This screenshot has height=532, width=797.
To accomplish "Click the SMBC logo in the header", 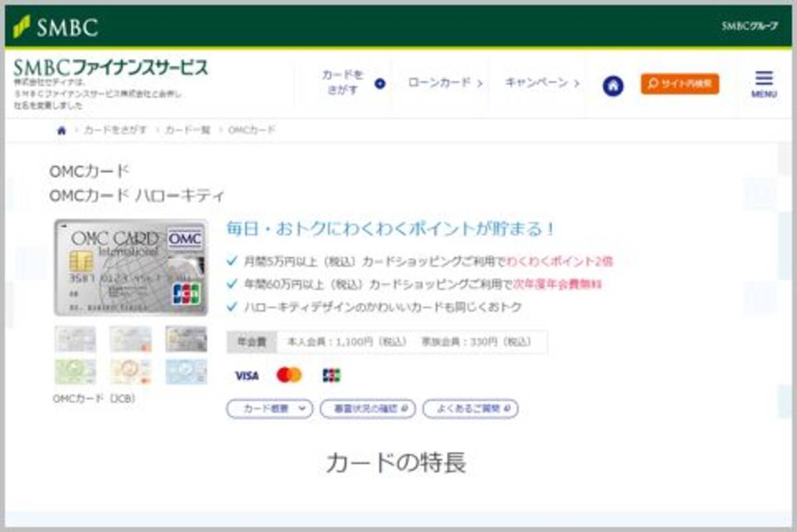I will click(x=56, y=27).
